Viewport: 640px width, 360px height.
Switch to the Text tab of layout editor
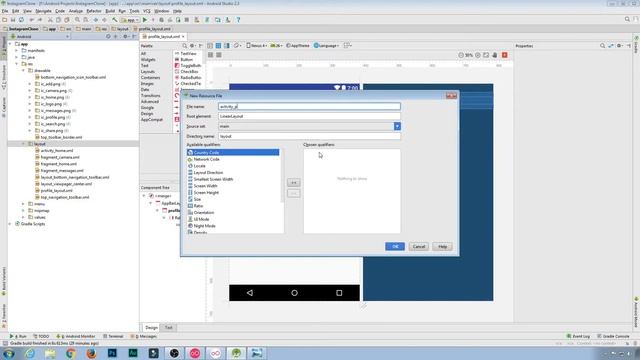[169, 327]
